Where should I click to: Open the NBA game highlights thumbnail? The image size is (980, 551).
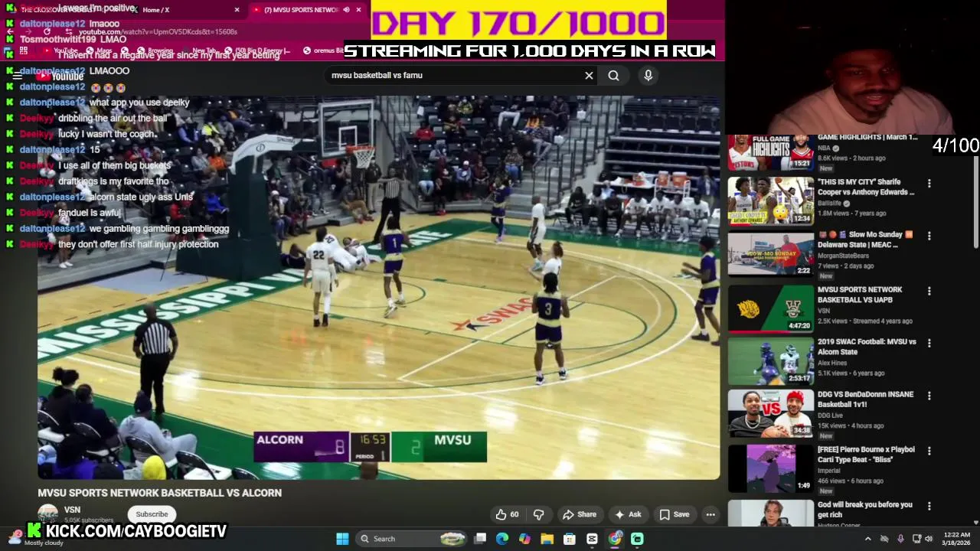coord(770,152)
